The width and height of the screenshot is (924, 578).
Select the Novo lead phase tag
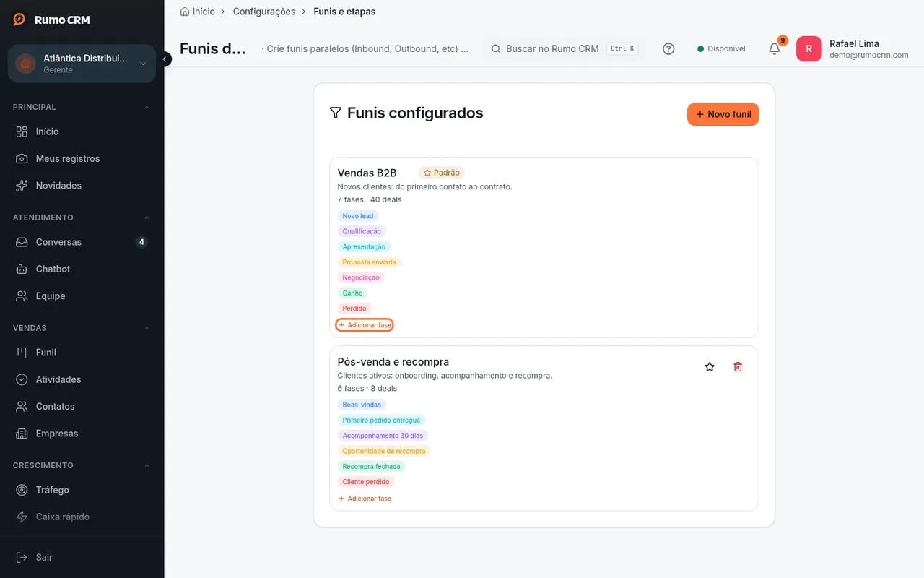358,216
